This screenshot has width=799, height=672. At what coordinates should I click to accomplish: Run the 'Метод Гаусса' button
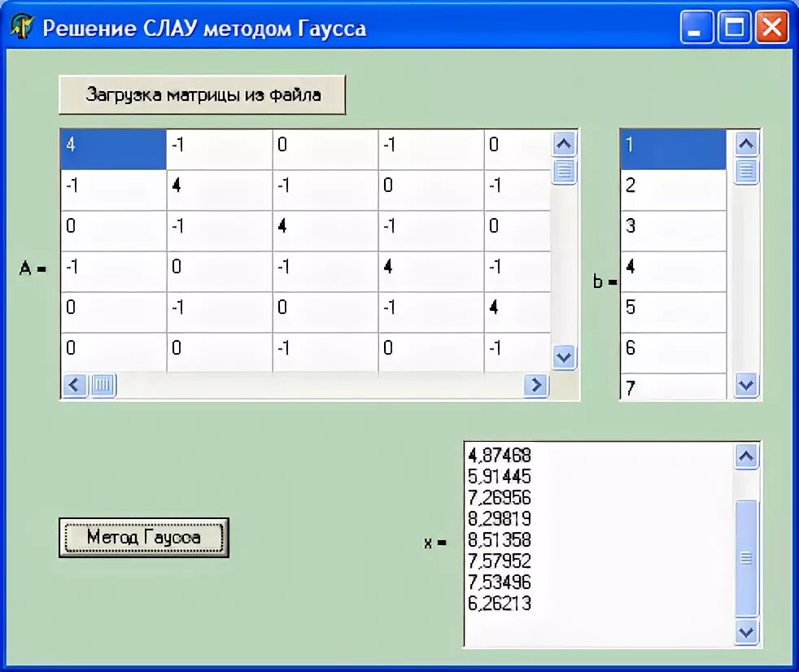pos(144,538)
